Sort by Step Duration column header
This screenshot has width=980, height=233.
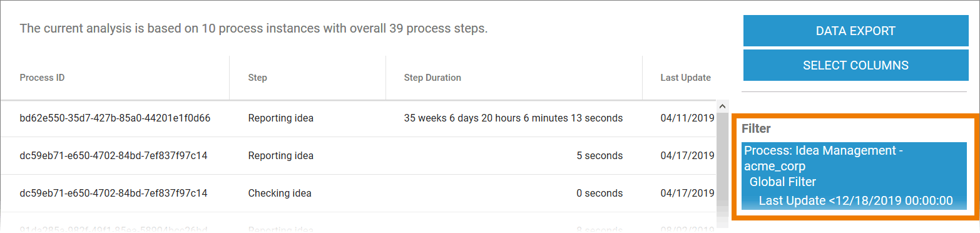[432, 78]
